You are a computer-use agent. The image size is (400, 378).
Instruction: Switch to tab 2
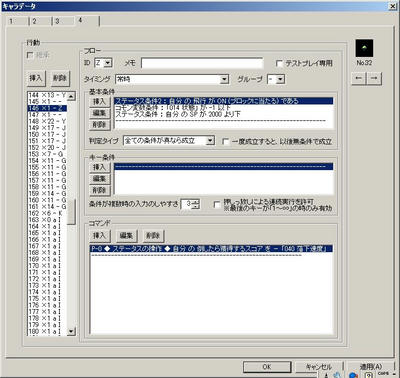point(40,21)
